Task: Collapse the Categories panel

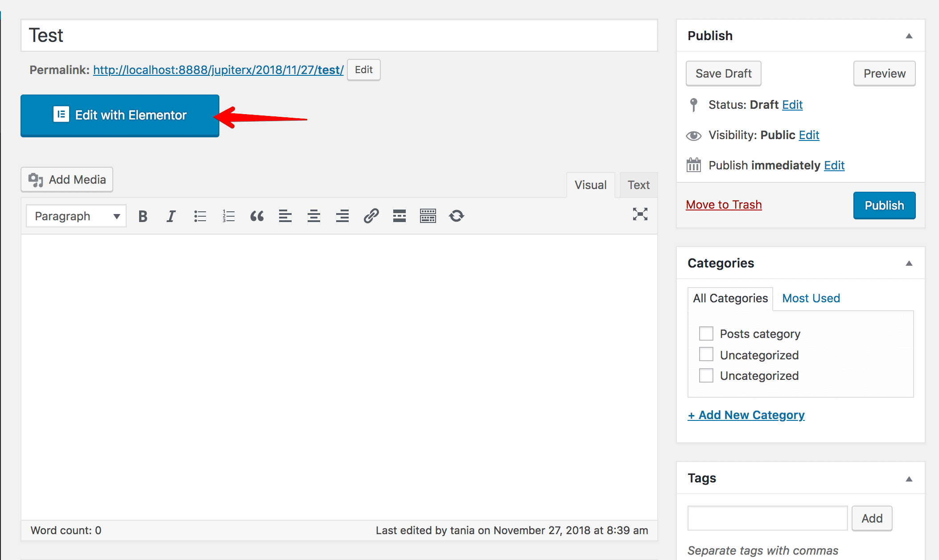Action: (909, 263)
